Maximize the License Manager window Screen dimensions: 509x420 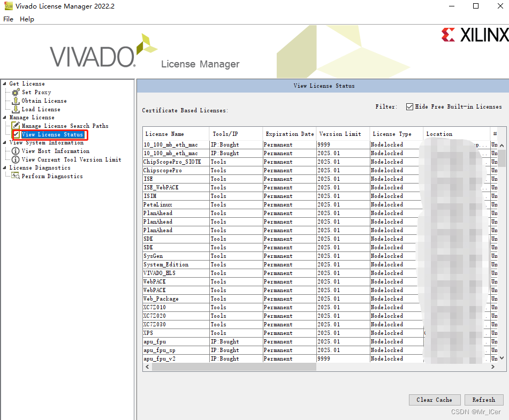point(476,6)
